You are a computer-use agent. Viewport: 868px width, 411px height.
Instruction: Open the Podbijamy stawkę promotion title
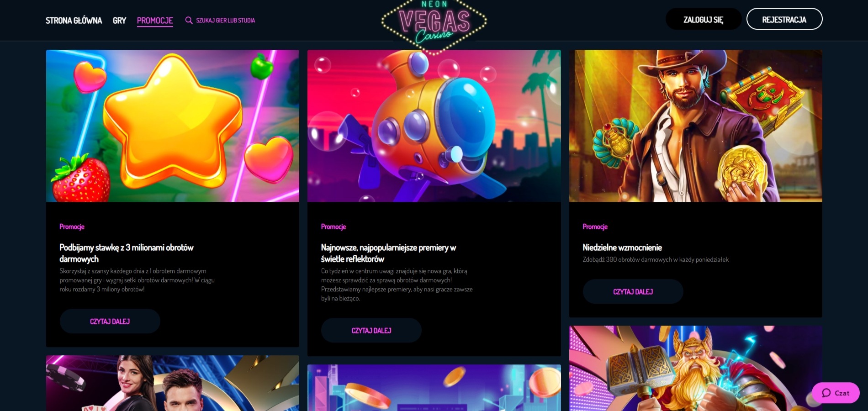127,253
